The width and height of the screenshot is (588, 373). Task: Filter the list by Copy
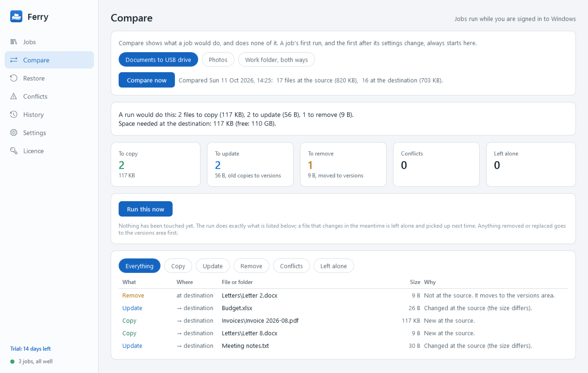click(178, 266)
